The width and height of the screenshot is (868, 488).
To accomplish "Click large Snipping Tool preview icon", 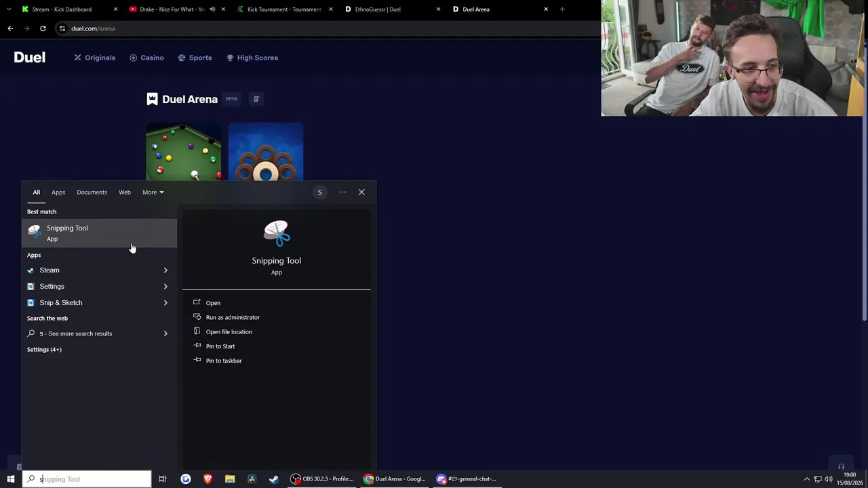I will click(x=277, y=233).
